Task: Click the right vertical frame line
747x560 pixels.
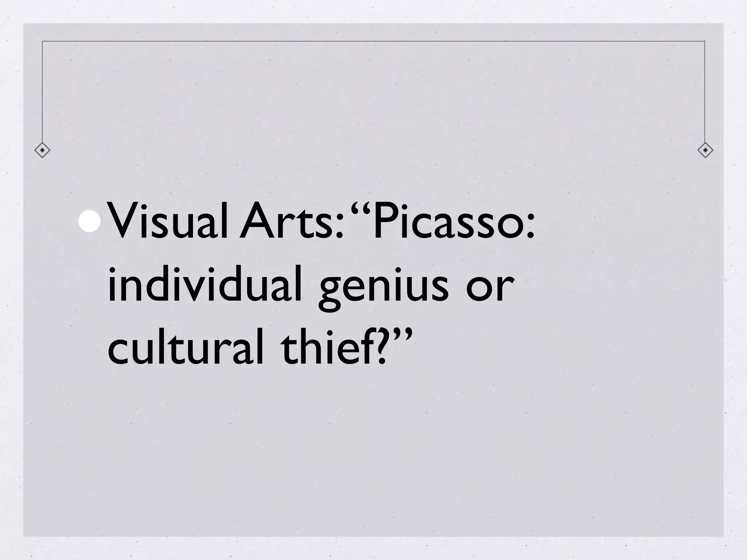Action: (705, 92)
